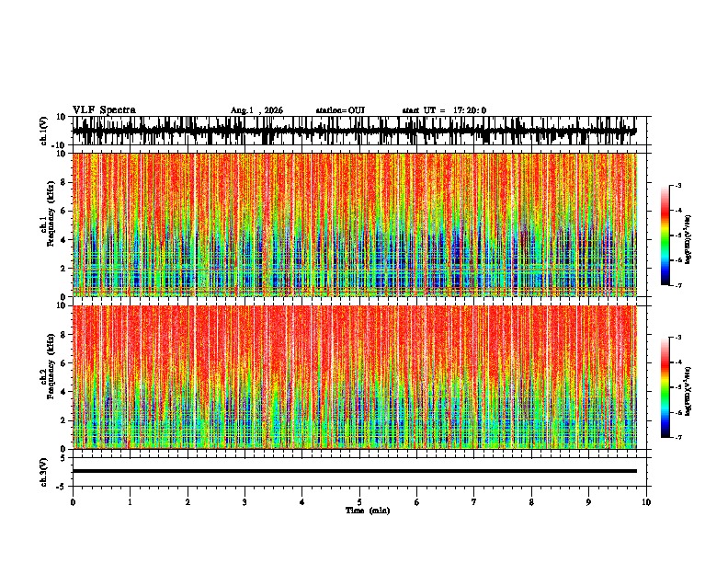Click the "4" tick label on Time axis
728x563 pixels.
point(302,502)
